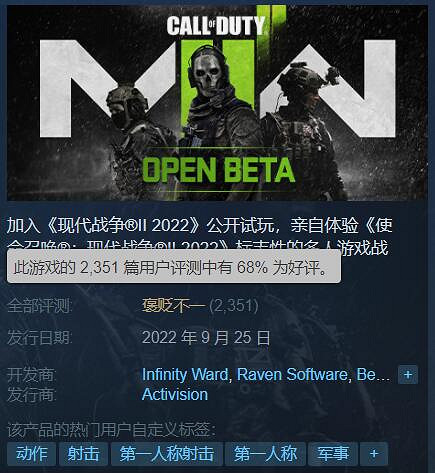Click the game description text

(199, 237)
